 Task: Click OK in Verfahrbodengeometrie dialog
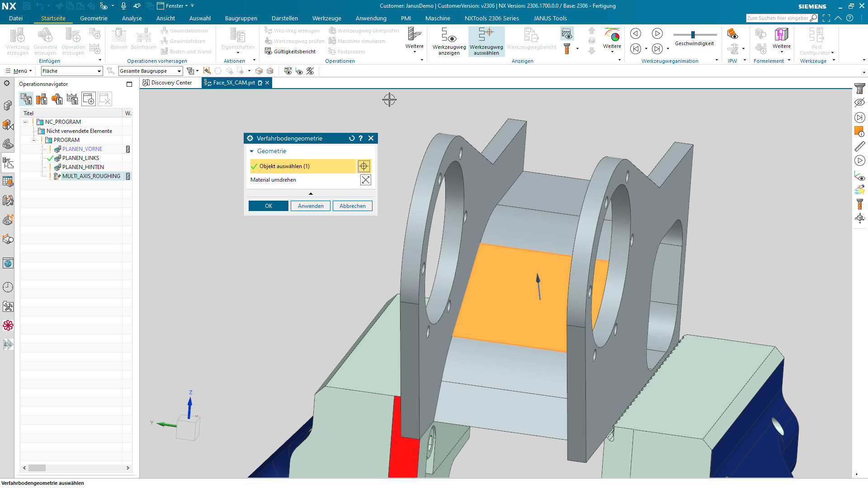pyautogui.click(x=269, y=206)
